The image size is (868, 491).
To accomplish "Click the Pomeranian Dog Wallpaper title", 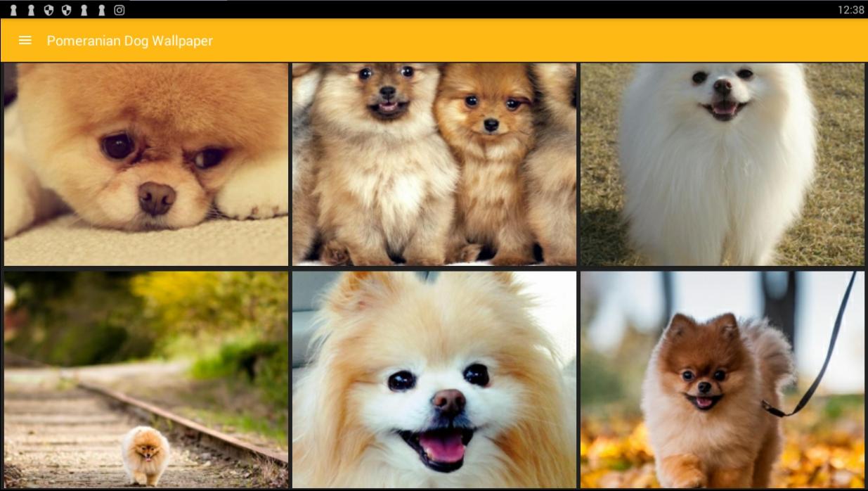I will (x=130, y=41).
